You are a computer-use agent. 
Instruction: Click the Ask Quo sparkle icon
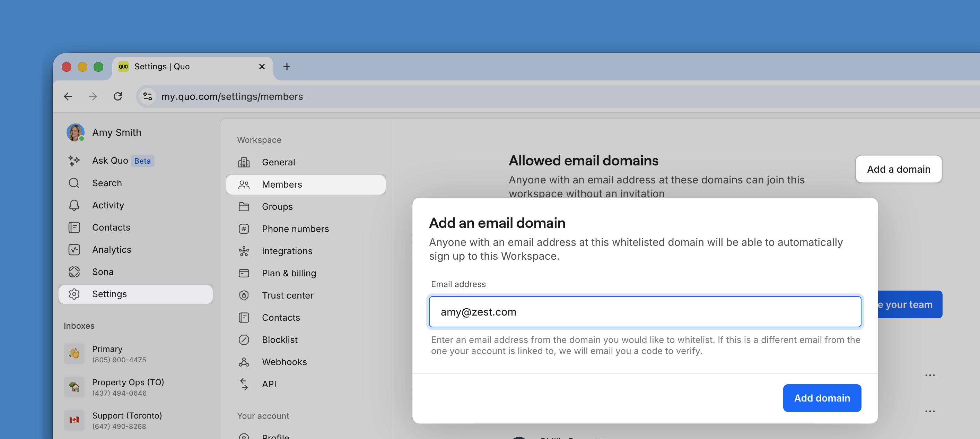point(74,161)
